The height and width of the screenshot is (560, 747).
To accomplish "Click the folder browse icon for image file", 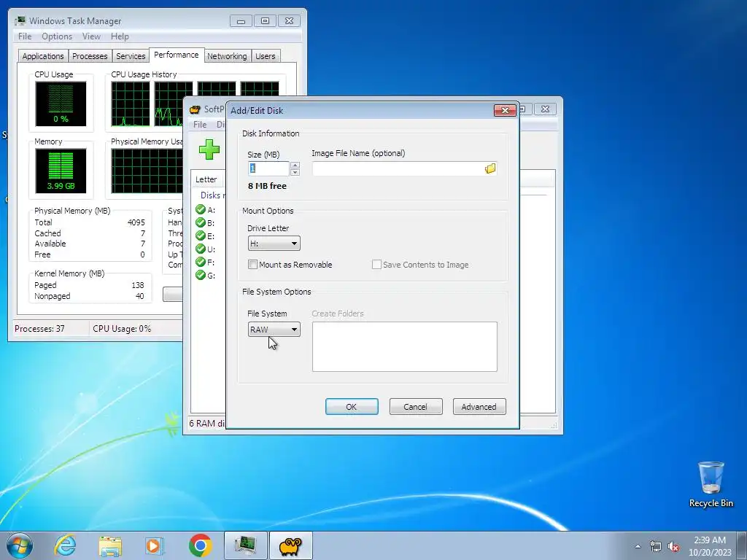I will [x=489, y=168].
